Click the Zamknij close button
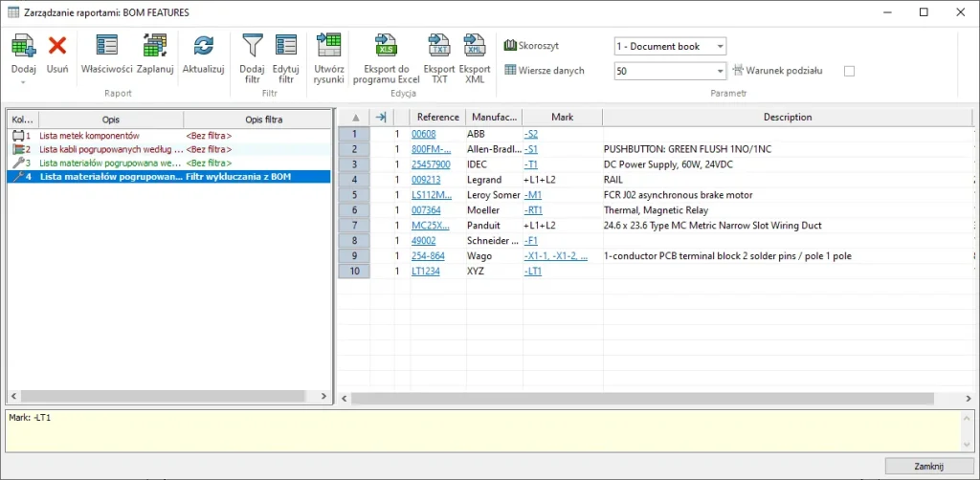This screenshot has height=480, width=980. click(x=927, y=466)
